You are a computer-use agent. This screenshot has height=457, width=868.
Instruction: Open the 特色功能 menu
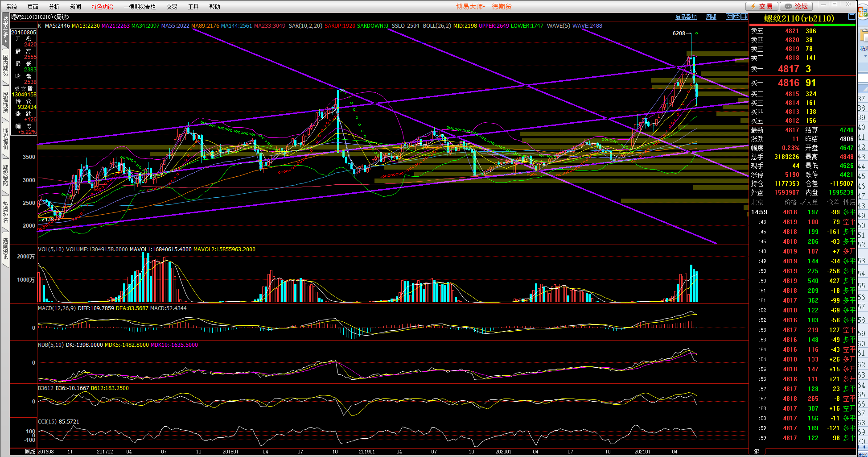point(102,7)
